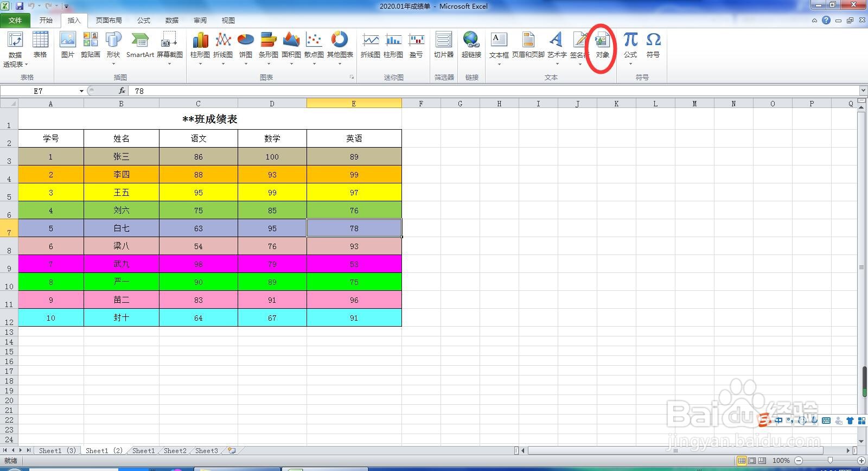Insert hyperlink (超链接)

coord(471,45)
